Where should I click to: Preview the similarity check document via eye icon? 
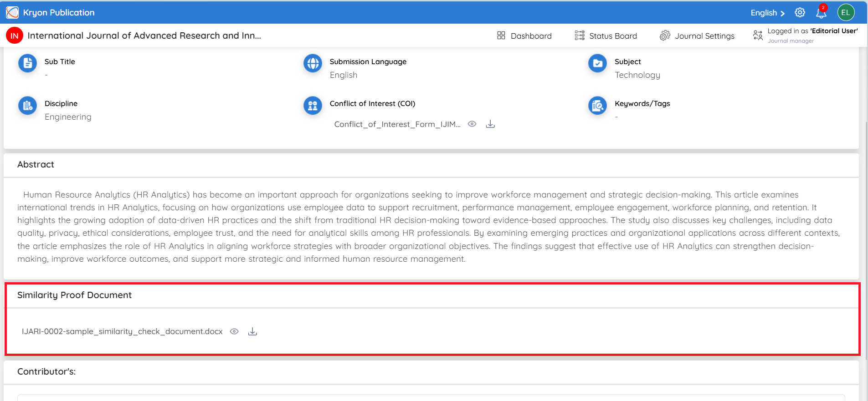pyautogui.click(x=234, y=331)
